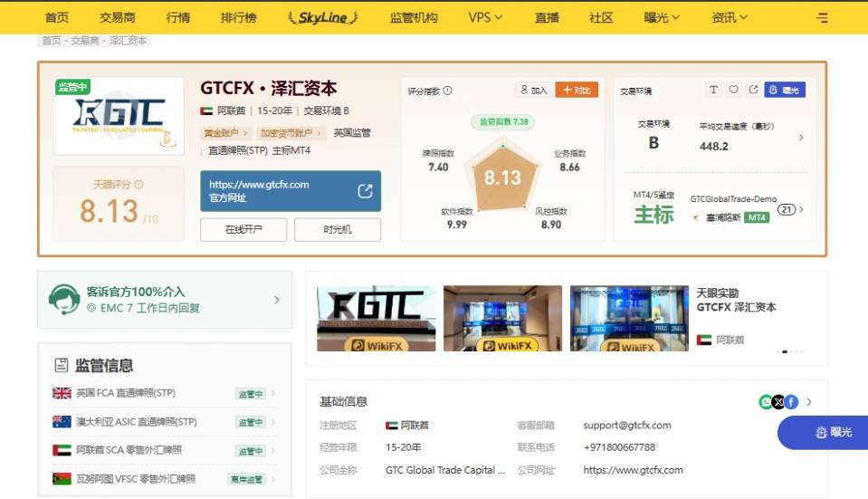
Task: Expand the 澳大利亚 ASIC license row arrow
Action: (273, 422)
